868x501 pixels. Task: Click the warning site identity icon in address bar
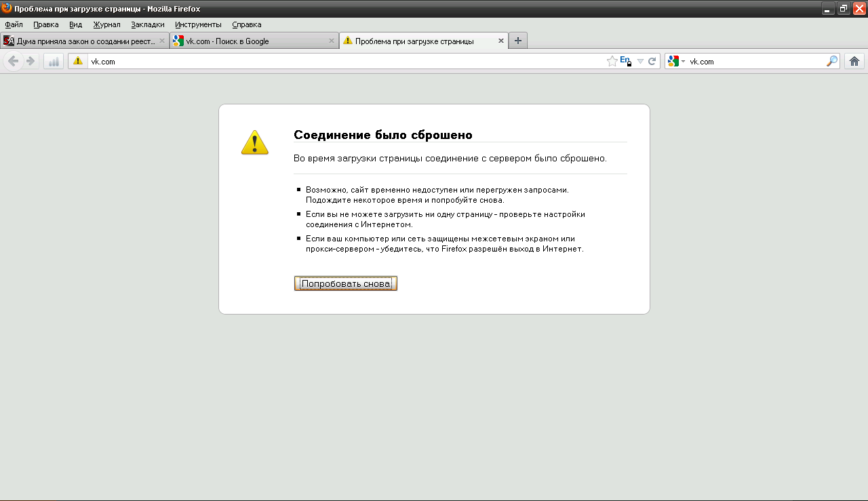[78, 61]
